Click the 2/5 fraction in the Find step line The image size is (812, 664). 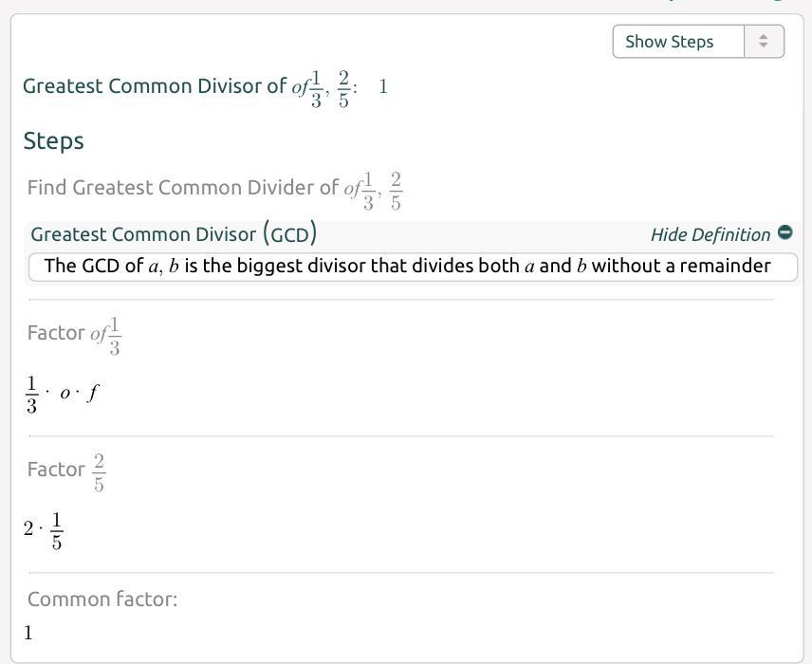pos(396,191)
